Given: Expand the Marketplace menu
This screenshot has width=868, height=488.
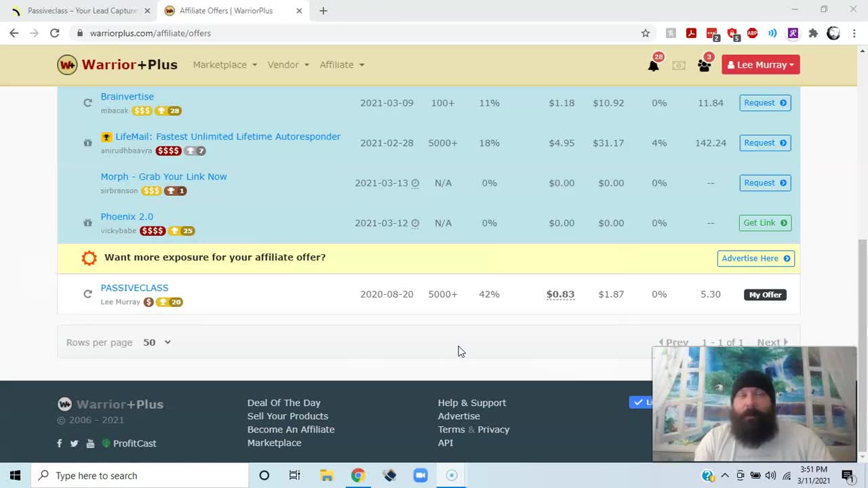Looking at the screenshot, I should (x=225, y=64).
